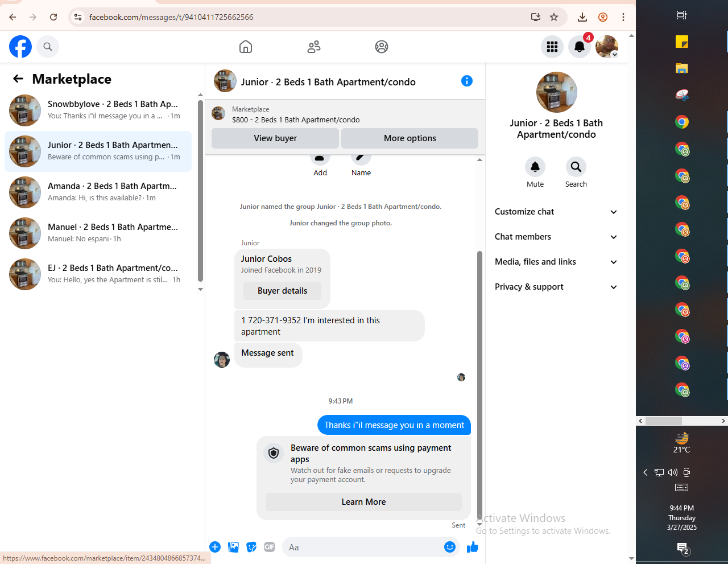The image size is (728, 564).
Task: Open the Task View taskbar icon
Action: [x=682, y=15]
